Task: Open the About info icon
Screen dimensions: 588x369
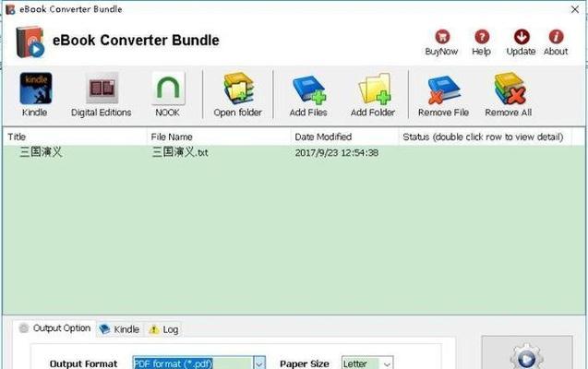Action: (x=556, y=37)
